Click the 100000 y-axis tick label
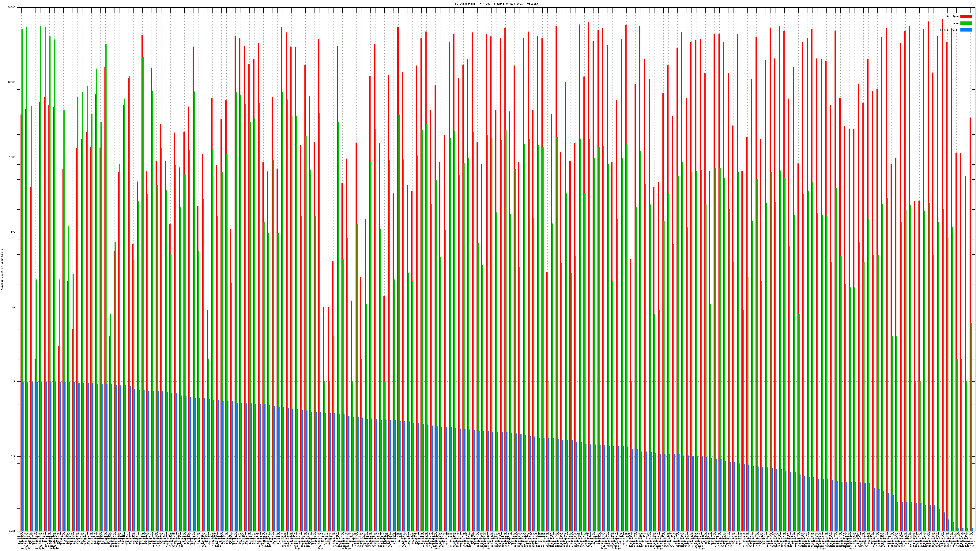The image size is (980, 551). 11,8
